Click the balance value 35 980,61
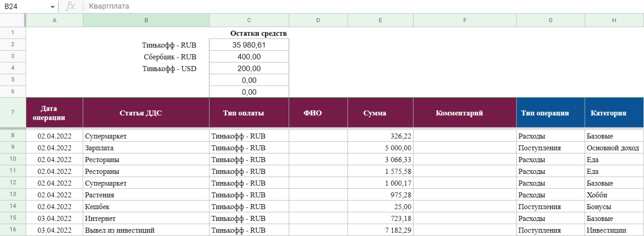This screenshot has height=236, width=644. (x=249, y=45)
